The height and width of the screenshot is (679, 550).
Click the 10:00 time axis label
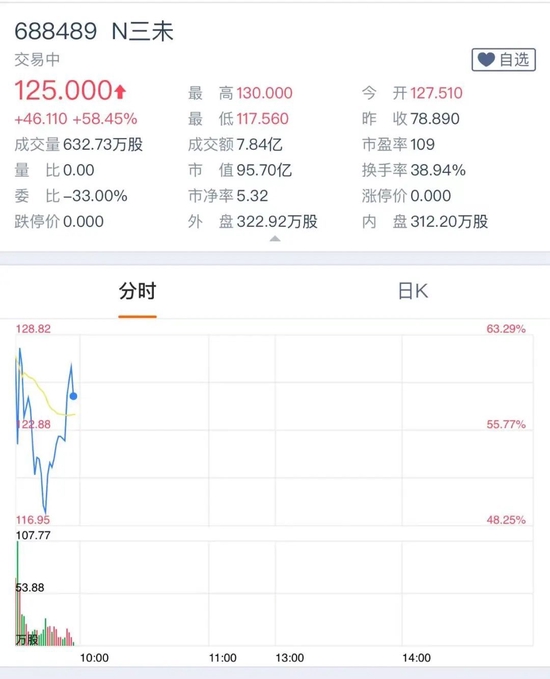click(x=94, y=658)
